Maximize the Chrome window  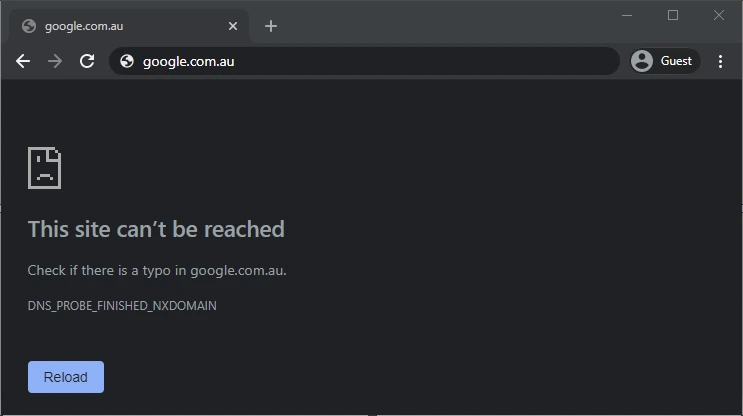click(673, 15)
